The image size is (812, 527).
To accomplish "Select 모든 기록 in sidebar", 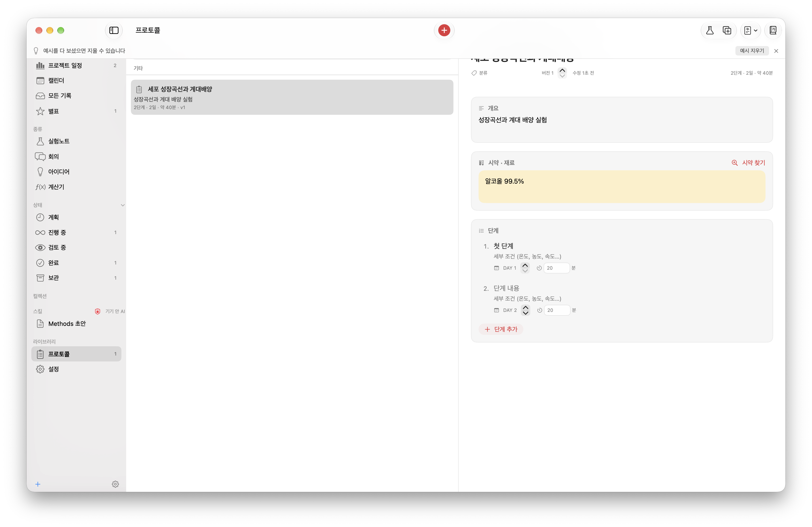I will [76, 96].
